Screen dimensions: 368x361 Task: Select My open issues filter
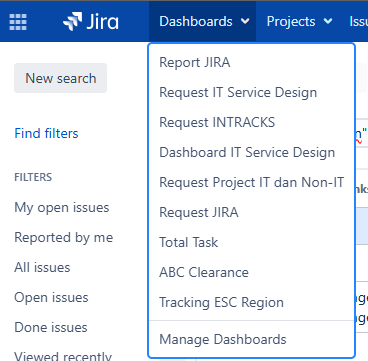[62, 207]
